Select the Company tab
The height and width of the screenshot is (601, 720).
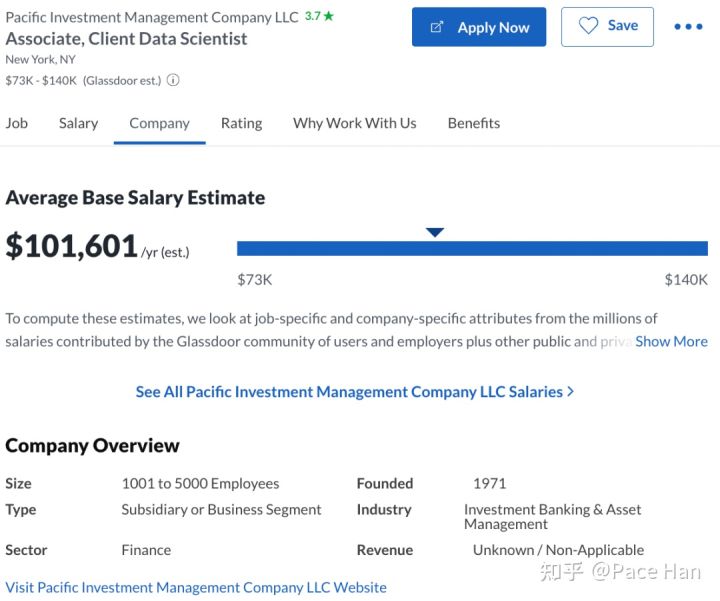pyautogui.click(x=159, y=123)
